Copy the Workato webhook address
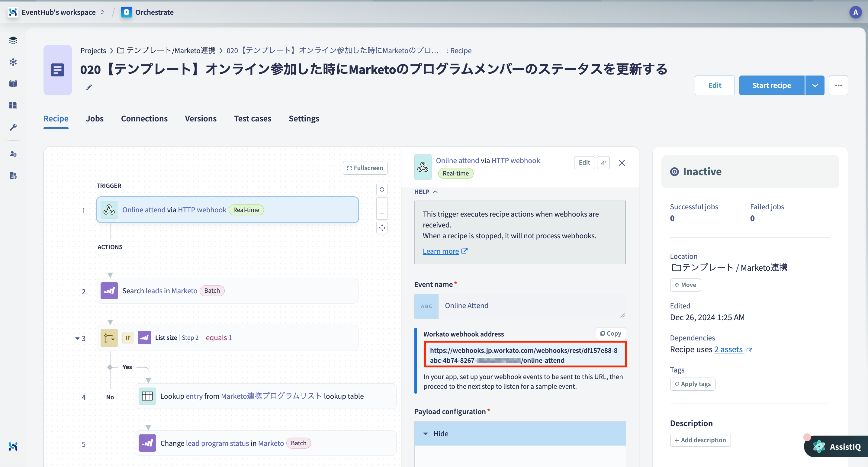 tap(611, 333)
